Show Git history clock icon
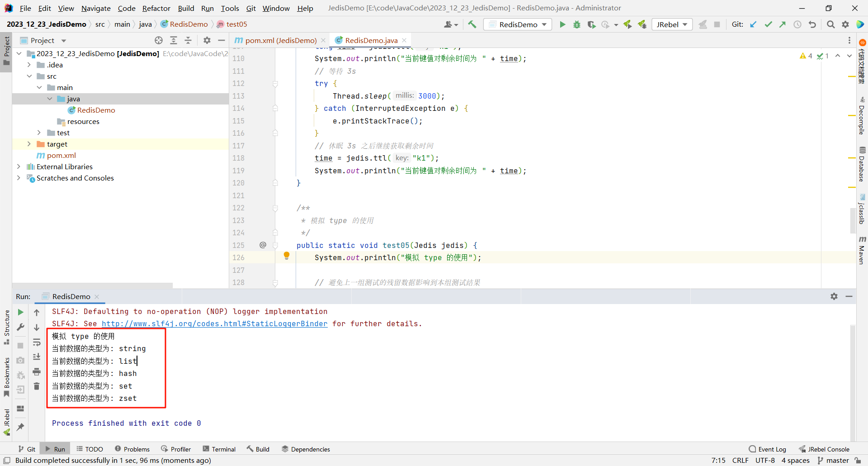The width and height of the screenshot is (868, 466). (797, 24)
